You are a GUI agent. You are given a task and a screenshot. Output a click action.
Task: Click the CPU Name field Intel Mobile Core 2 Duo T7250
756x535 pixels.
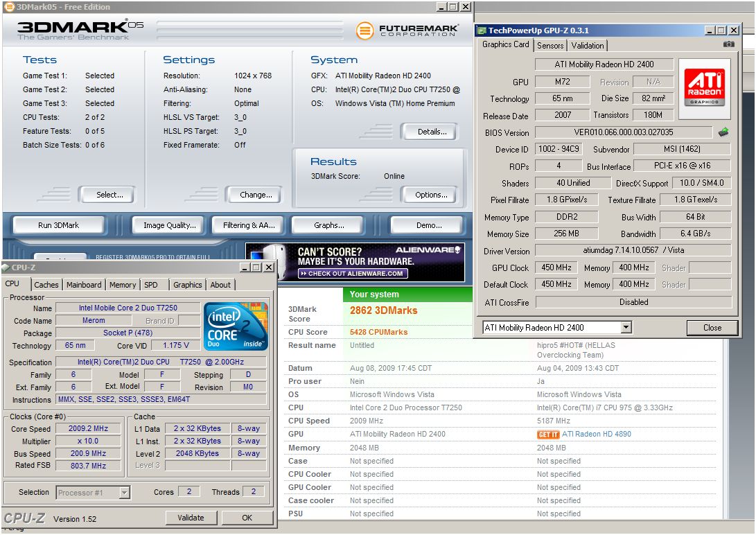[128, 308]
